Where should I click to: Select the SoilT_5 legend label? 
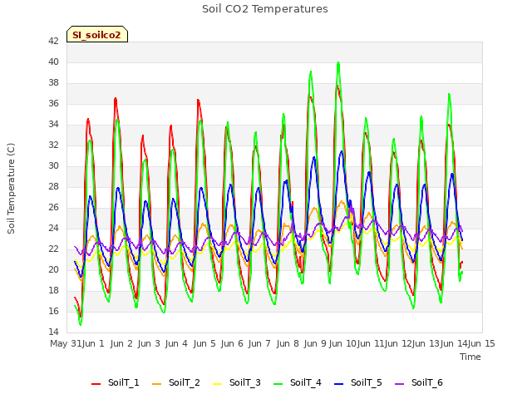pos(367,382)
